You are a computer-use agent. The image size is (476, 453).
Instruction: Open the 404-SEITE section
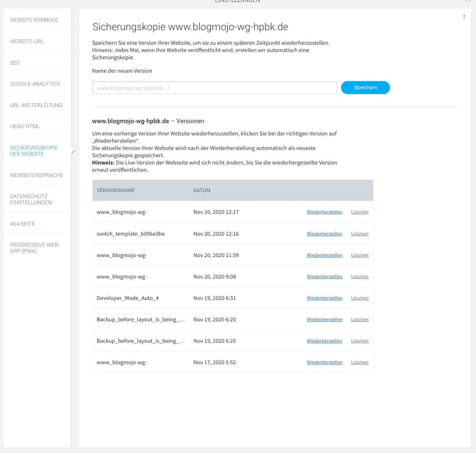pos(22,224)
